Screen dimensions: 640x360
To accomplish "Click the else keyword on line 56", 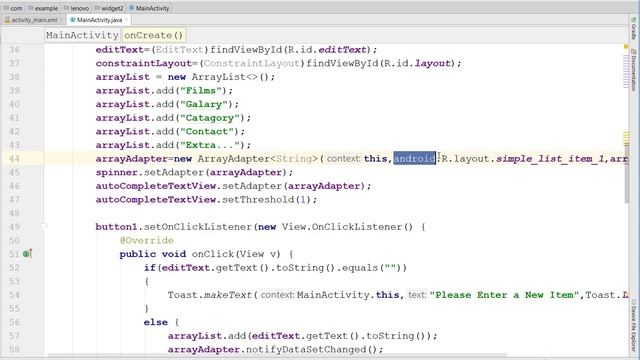I will tap(156, 322).
